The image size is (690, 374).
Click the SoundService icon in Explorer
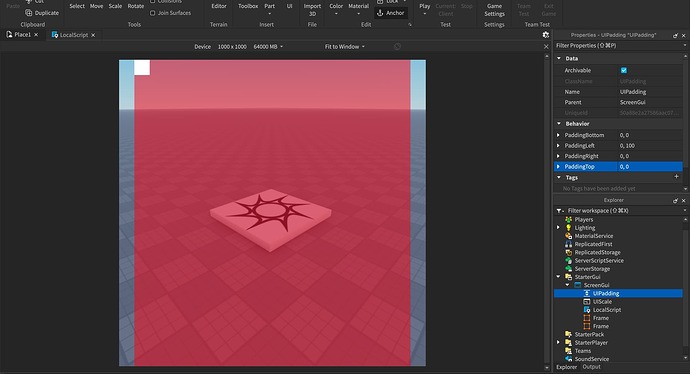[x=569, y=359]
